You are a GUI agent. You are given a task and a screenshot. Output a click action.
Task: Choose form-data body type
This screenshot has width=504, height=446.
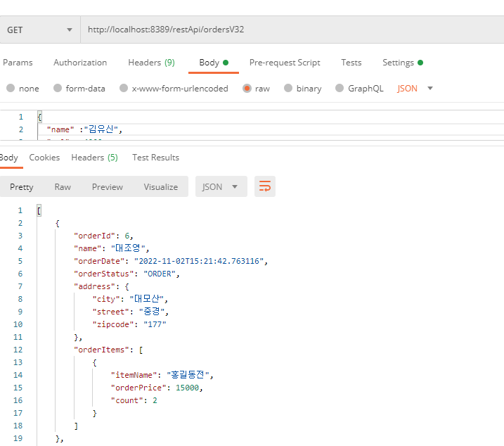click(x=79, y=88)
